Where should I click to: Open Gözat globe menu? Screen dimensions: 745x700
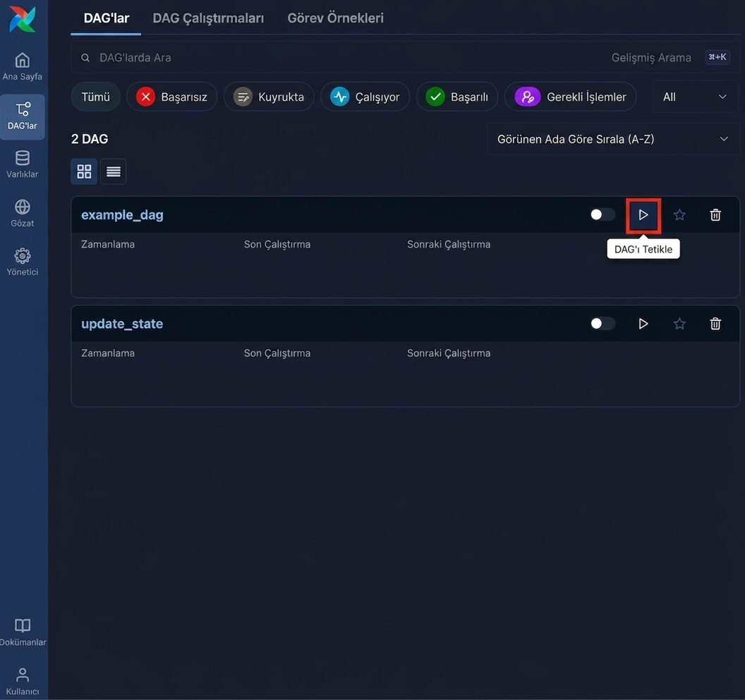point(23,213)
